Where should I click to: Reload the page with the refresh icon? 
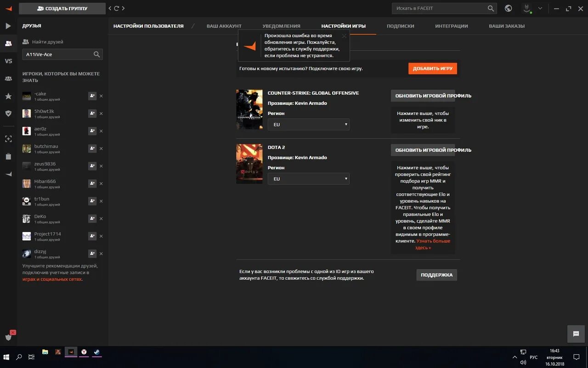116,8
